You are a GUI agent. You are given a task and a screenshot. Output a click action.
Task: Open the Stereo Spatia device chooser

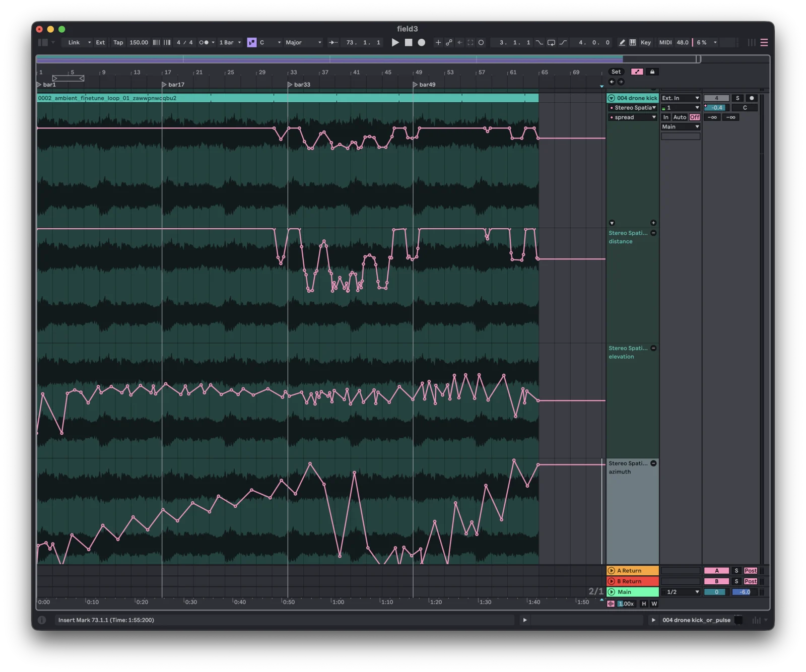633,108
